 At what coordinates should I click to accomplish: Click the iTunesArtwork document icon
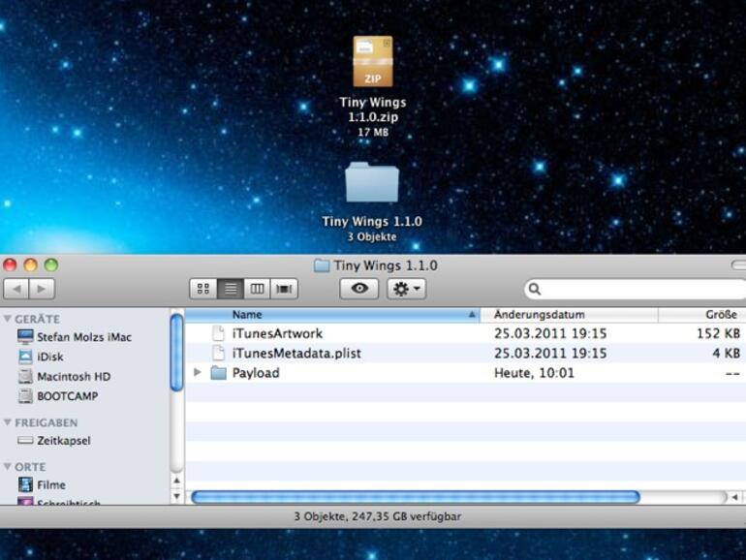218,333
